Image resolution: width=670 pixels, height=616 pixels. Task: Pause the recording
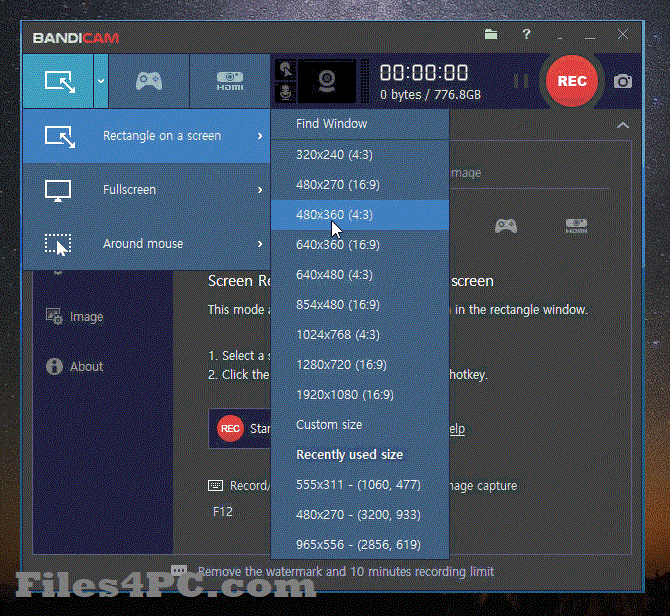tap(521, 81)
